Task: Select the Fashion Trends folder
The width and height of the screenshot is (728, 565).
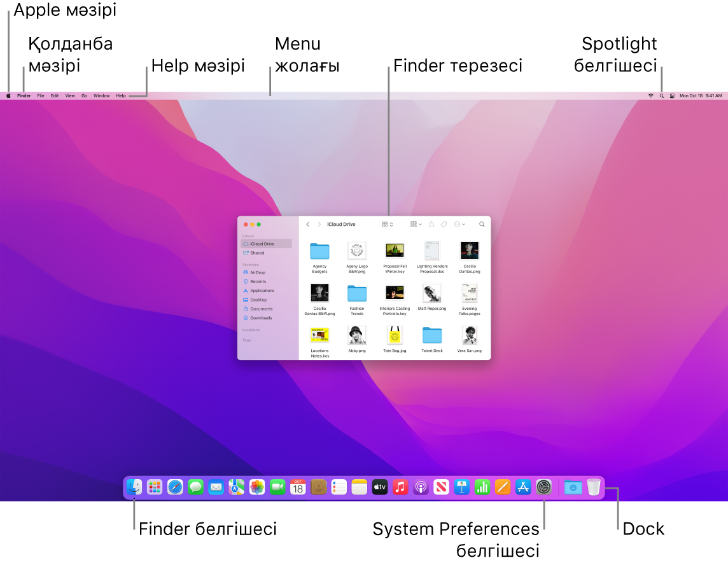Action: tap(357, 300)
